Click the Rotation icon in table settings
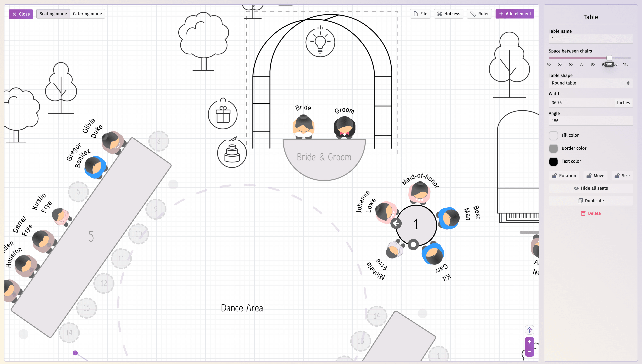642x364 pixels. coord(555,176)
